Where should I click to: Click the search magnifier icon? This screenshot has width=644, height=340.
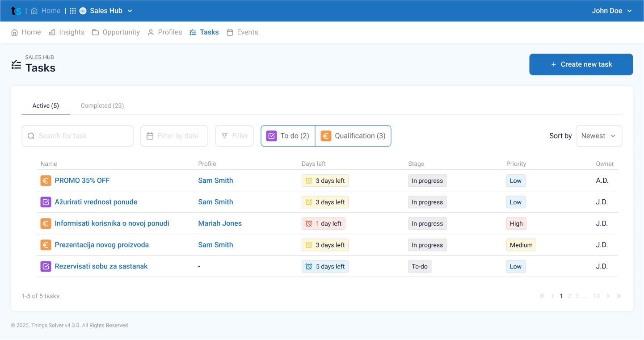31,136
